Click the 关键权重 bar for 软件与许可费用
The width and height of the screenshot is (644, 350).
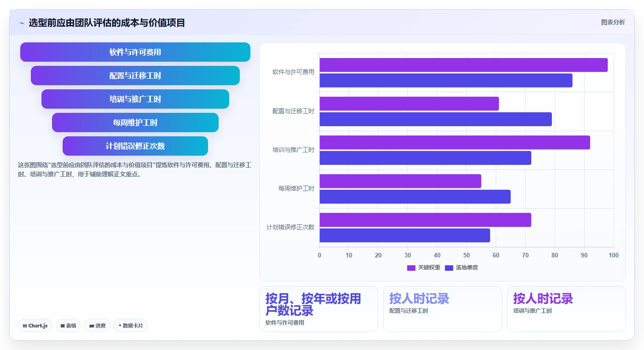click(464, 65)
